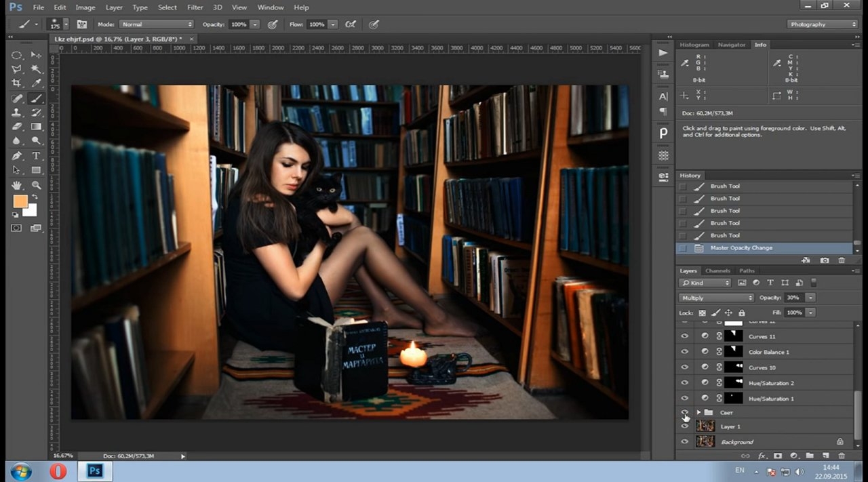The height and width of the screenshot is (482, 868).
Task: Hide the Hue/Saturation 1 layer
Action: [x=684, y=399]
